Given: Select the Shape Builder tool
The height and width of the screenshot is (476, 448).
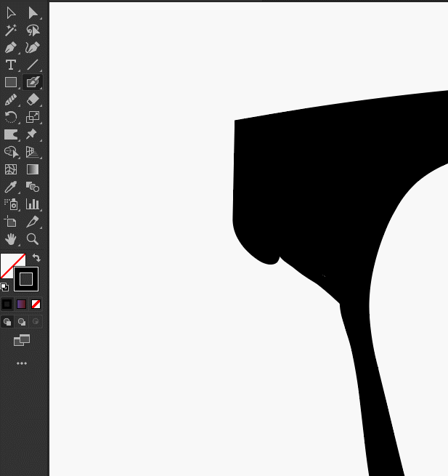Looking at the screenshot, I should pyautogui.click(x=11, y=152).
